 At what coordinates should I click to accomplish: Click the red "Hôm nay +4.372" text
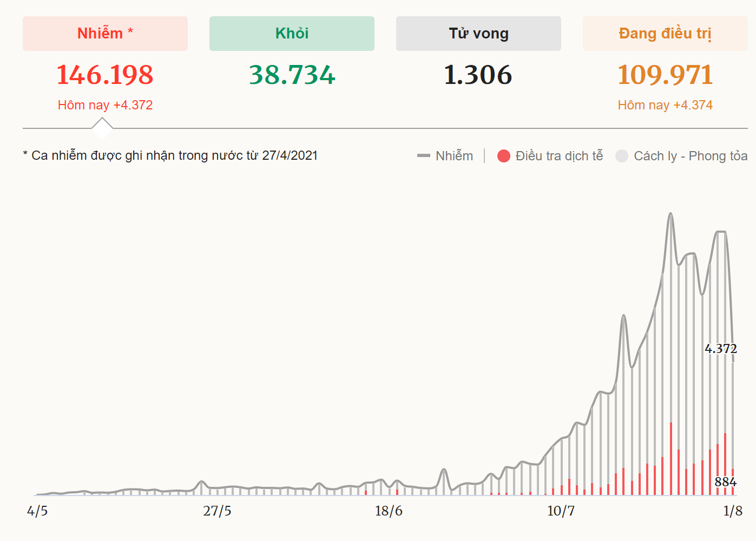pyautogui.click(x=105, y=105)
